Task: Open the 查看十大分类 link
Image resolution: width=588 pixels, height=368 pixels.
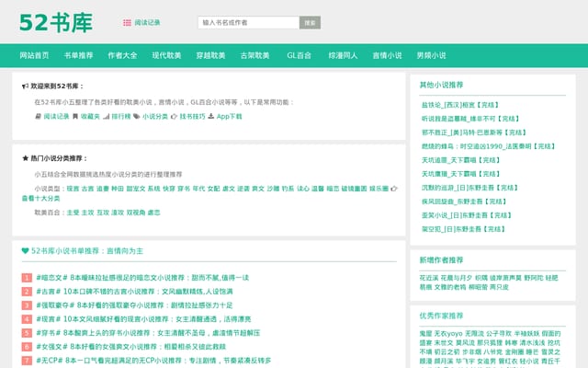Action: (x=40, y=199)
